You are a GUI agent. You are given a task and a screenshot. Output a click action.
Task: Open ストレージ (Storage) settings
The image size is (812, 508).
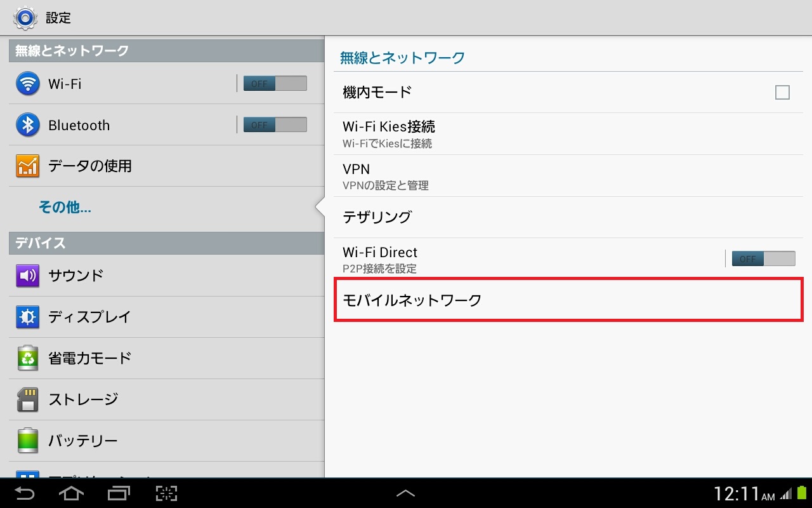(26, 399)
